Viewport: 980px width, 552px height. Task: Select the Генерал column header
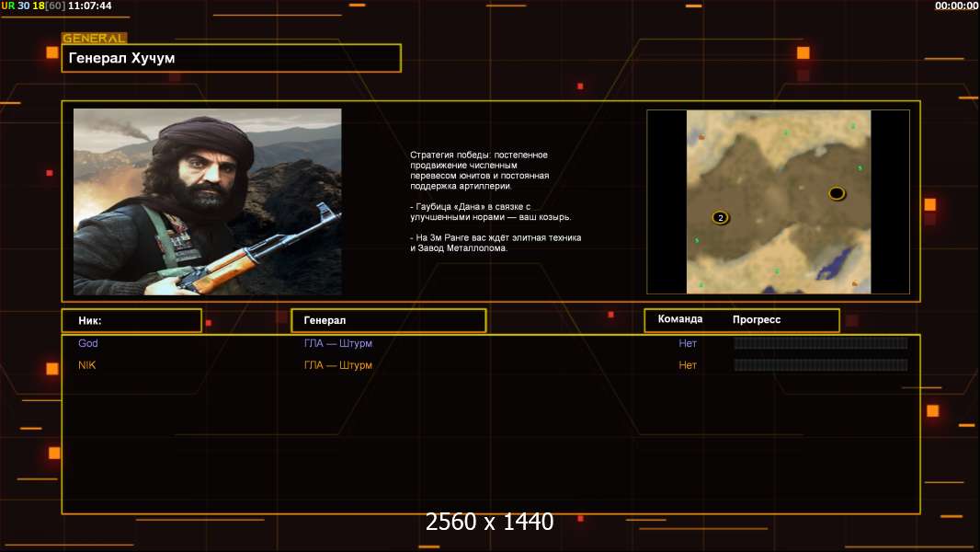point(388,320)
